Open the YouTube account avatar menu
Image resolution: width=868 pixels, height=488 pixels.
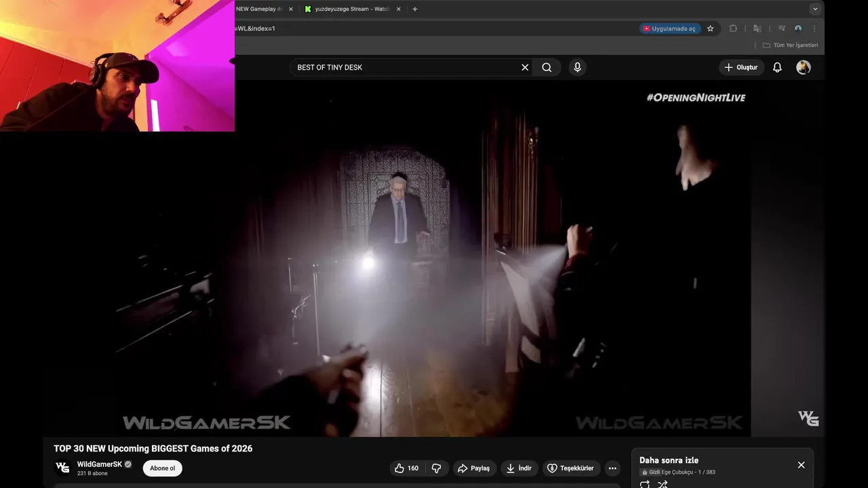pyautogui.click(x=804, y=67)
